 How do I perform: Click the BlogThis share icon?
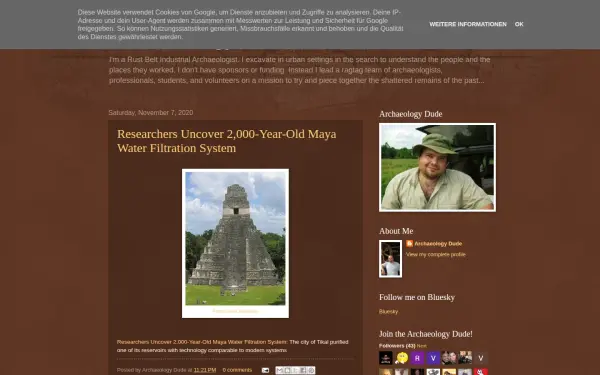click(288, 370)
